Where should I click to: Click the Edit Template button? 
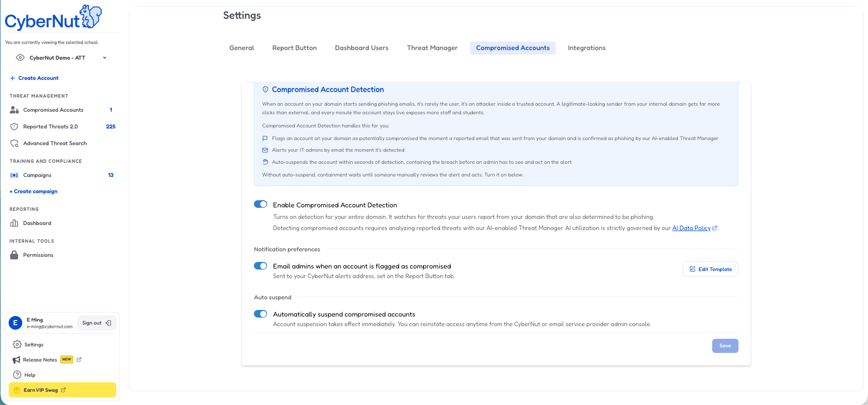(711, 269)
